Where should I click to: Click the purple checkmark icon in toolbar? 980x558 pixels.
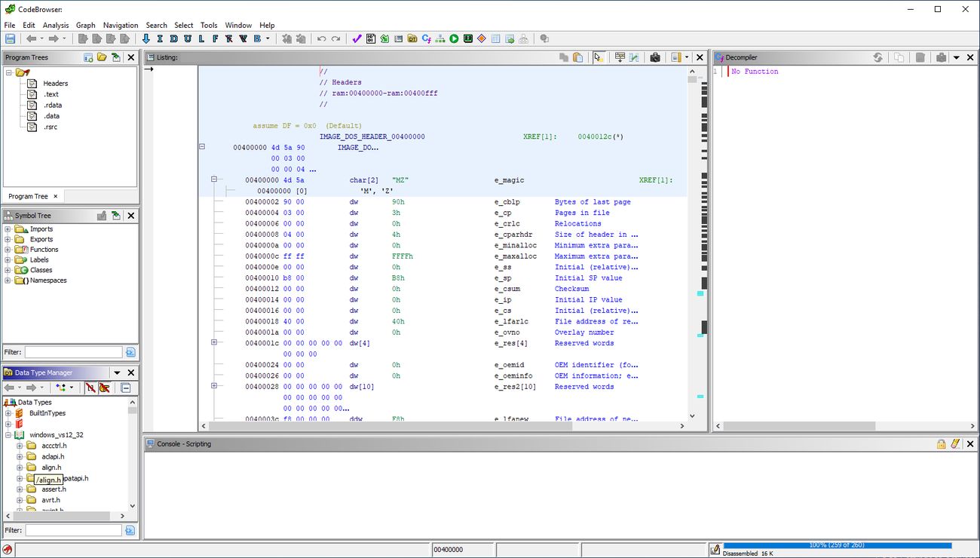pyautogui.click(x=357, y=38)
